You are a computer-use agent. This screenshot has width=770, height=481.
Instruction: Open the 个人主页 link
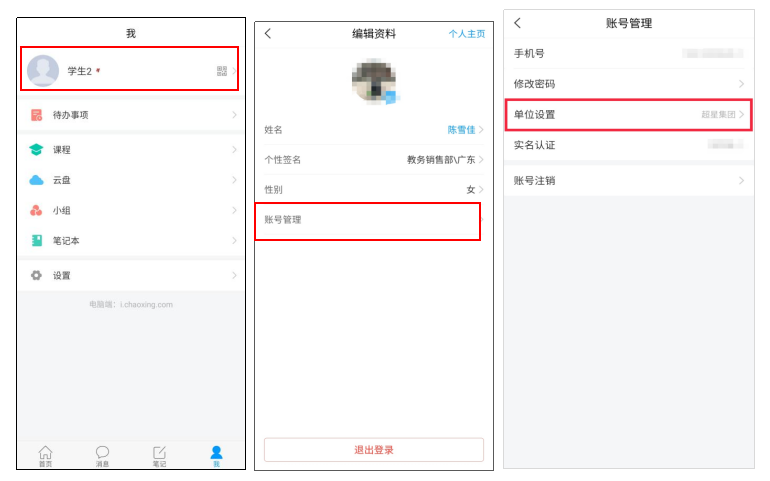(x=466, y=34)
